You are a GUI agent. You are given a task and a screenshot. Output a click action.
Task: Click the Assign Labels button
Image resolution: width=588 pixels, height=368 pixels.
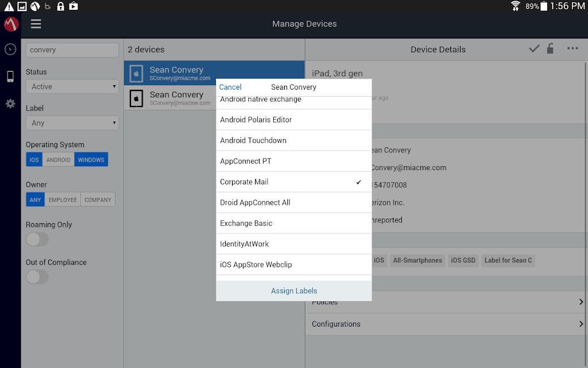(x=294, y=290)
